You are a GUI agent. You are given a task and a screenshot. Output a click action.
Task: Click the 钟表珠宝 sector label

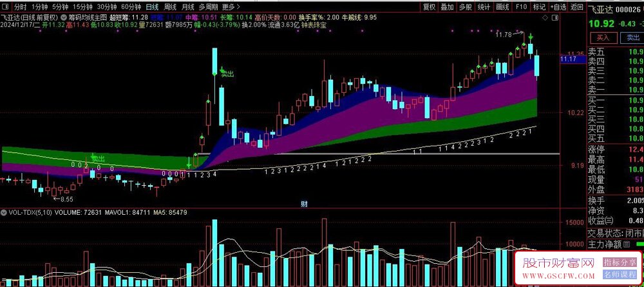tap(314, 25)
